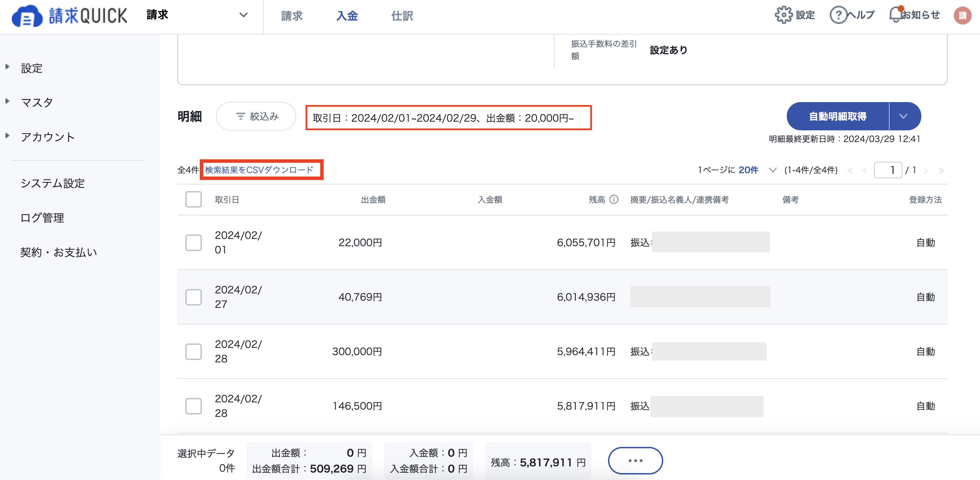Expand the 自動明細取得 dropdown arrow

click(904, 116)
